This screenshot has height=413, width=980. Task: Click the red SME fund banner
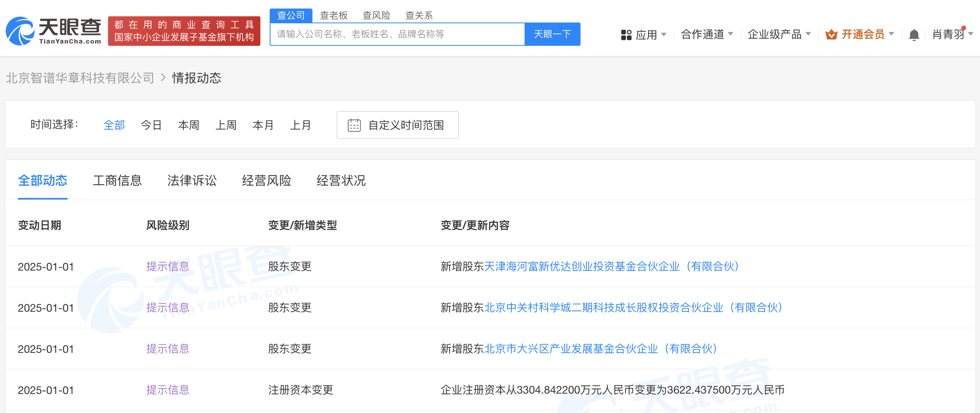click(x=184, y=31)
